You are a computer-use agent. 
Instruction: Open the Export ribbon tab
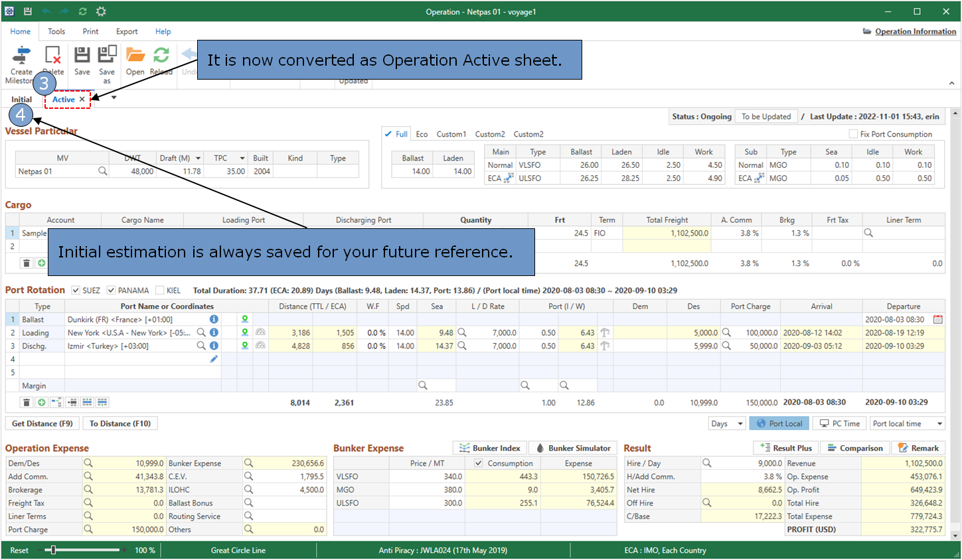click(x=127, y=31)
